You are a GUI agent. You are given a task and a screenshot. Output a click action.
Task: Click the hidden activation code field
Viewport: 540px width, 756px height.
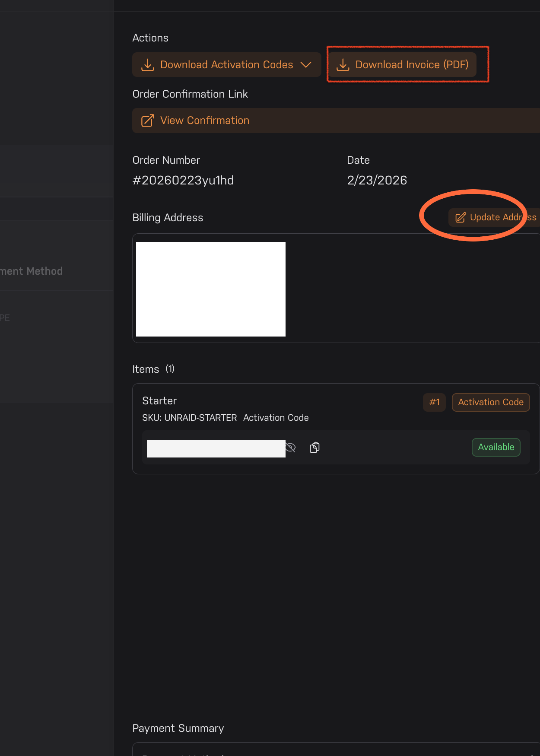216,448
